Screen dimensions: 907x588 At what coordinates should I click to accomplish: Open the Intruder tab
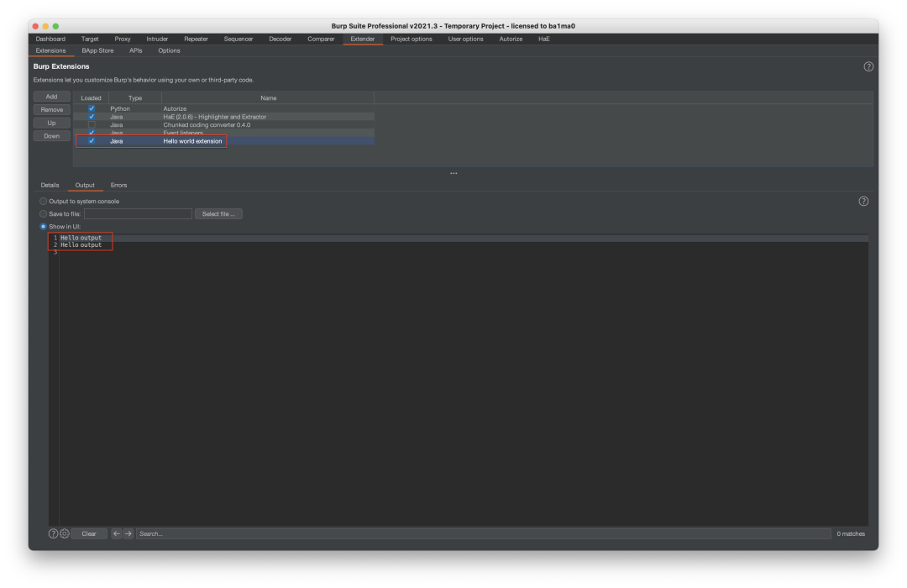(x=157, y=39)
